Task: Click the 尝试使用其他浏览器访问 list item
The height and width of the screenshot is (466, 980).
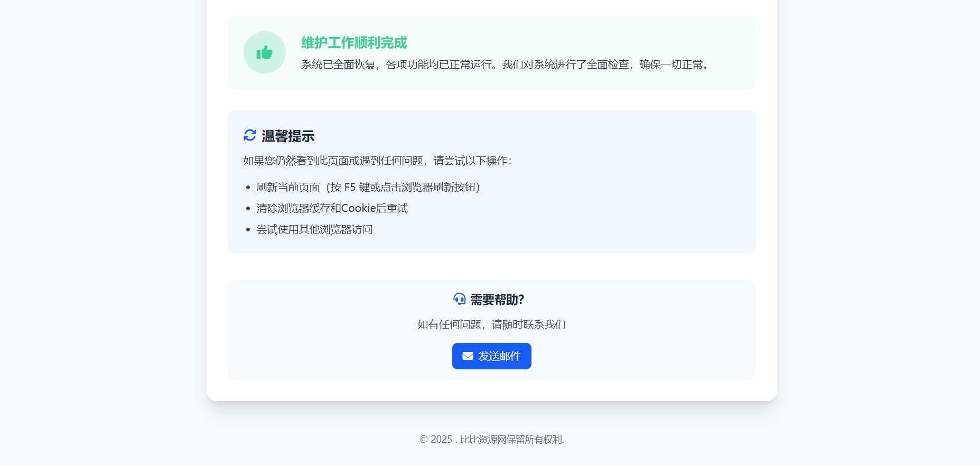Action: (314, 229)
